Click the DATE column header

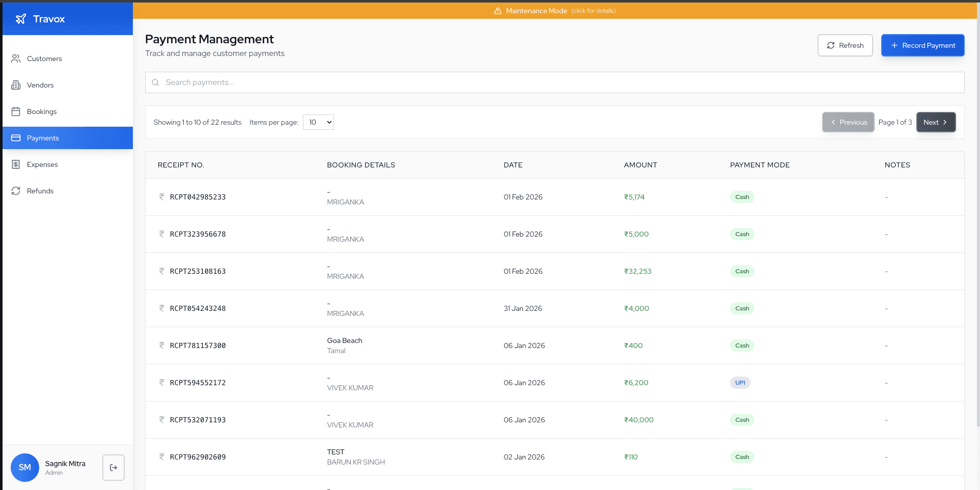[513, 165]
